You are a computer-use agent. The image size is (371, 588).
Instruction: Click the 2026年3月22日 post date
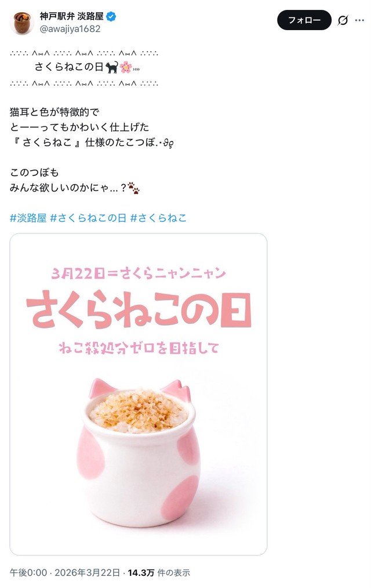click(x=87, y=573)
